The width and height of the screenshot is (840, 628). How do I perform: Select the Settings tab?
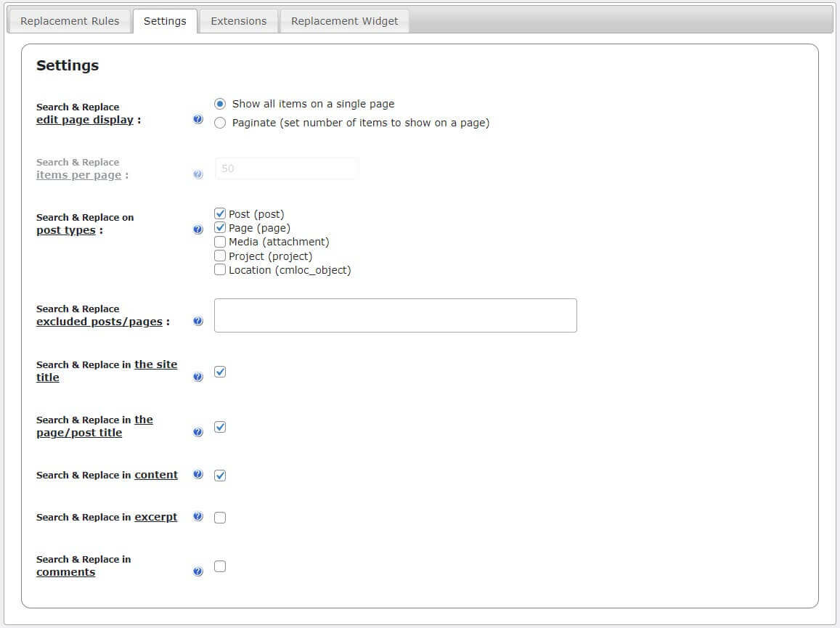(165, 21)
